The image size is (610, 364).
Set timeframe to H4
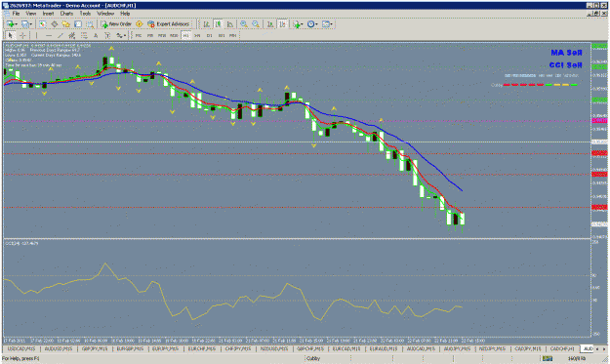[x=197, y=35]
